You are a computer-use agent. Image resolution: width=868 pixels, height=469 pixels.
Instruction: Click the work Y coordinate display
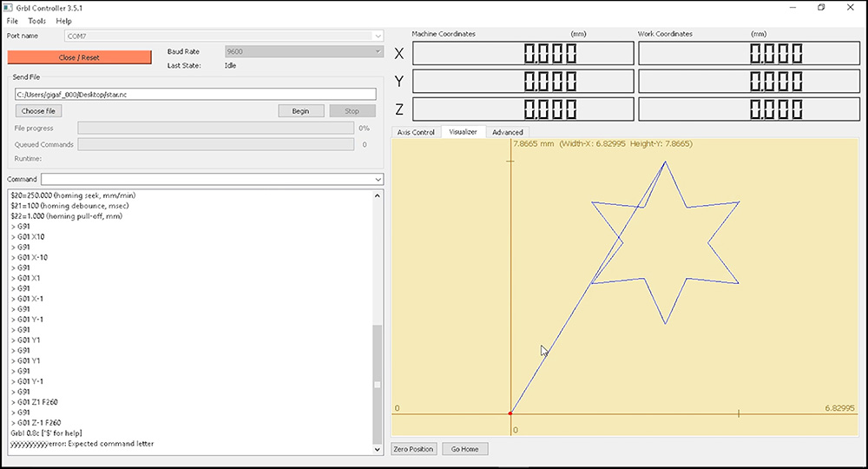(x=749, y=82)
